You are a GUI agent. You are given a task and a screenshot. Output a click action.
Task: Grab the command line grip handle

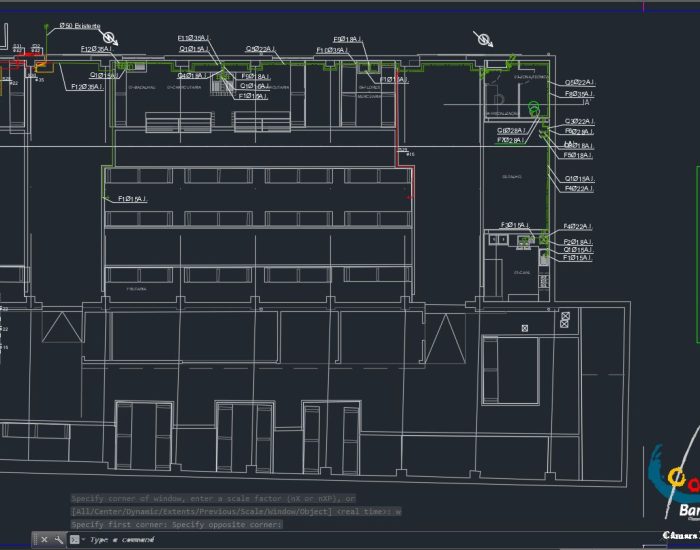click(34, 540)
